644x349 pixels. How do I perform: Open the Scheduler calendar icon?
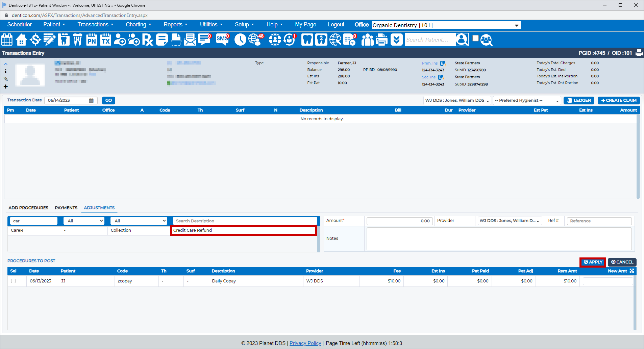tap(7, 40)
